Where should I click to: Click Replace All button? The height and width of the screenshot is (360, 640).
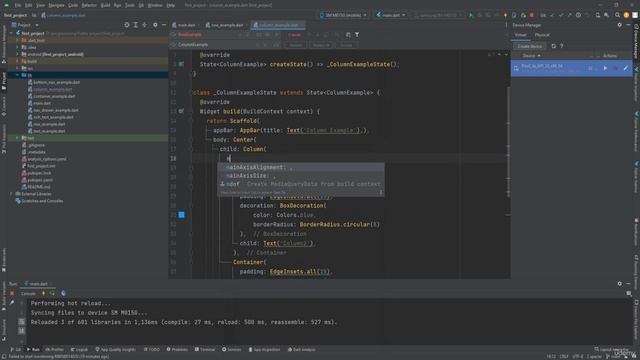coord(321,45)
